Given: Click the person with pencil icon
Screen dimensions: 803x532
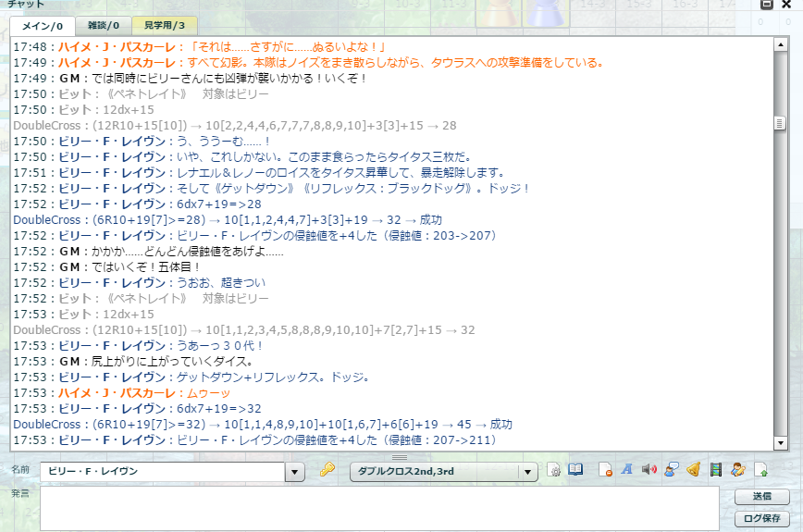Looking at the screenshot, I should (x=737, y=470).
